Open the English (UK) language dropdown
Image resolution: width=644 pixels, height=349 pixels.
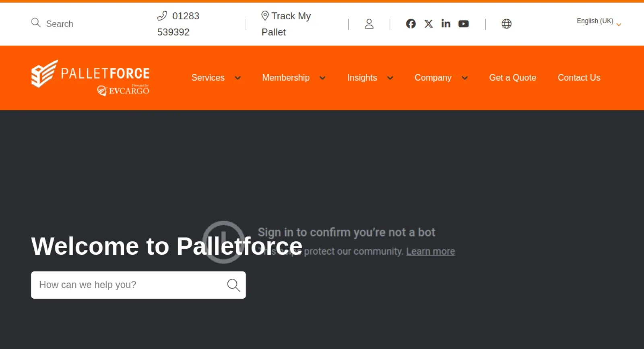tap(599, 21)
